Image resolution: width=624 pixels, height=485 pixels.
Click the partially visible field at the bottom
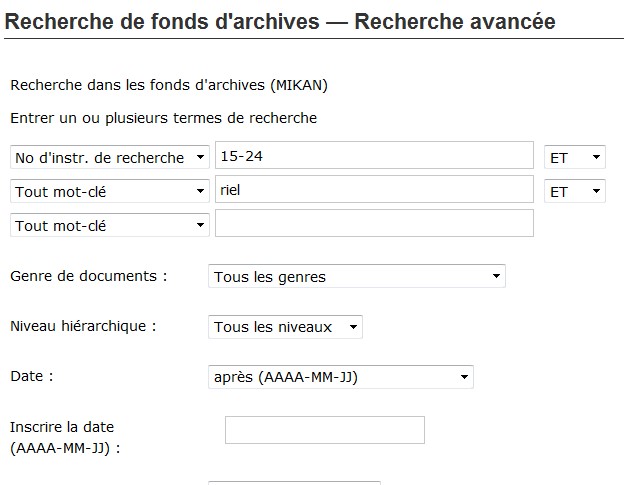pyautogui.click(x=294, y=482)
